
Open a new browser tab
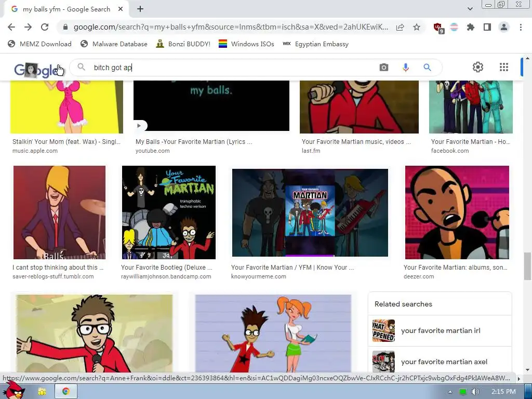click(140, 9)
